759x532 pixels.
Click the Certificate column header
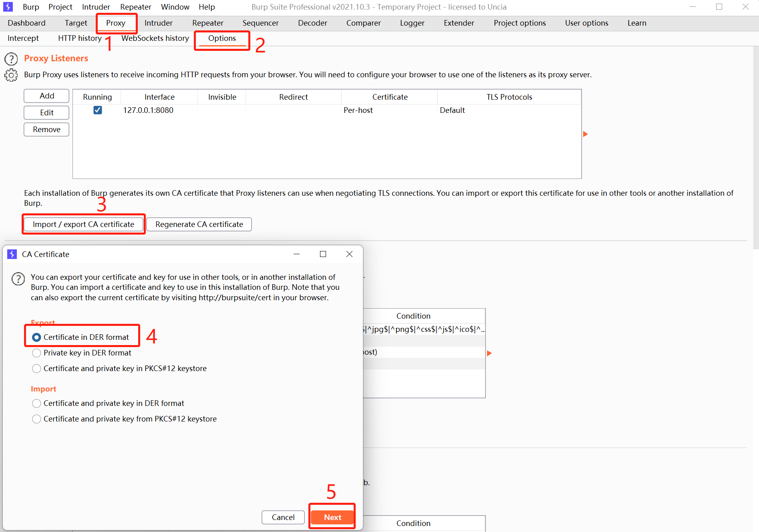pos(390,97)
